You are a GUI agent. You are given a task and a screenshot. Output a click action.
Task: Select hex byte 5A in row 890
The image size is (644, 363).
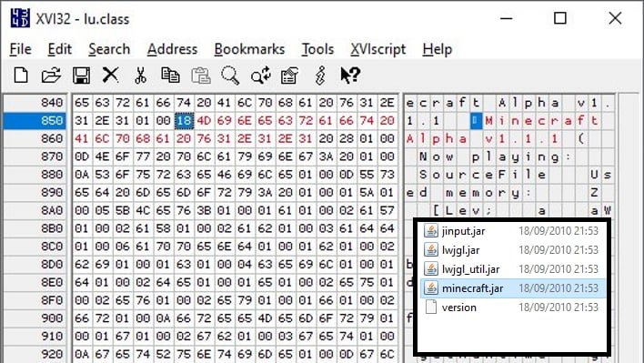367,193
